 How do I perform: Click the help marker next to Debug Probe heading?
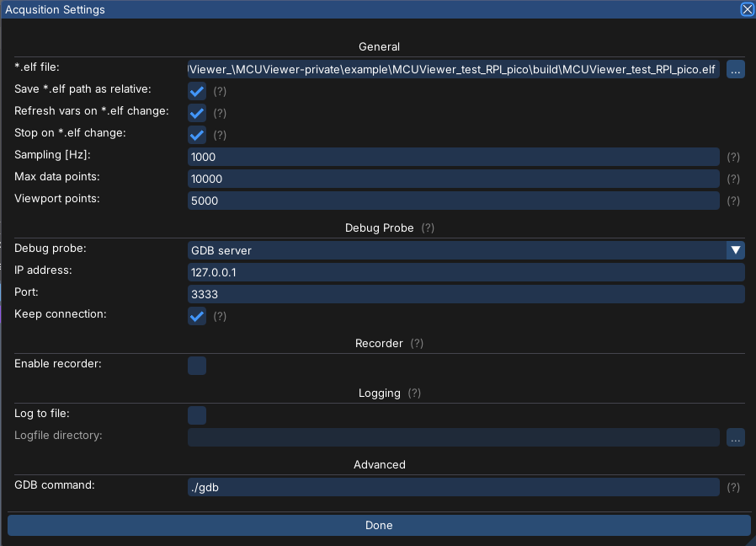pos(428,227)
